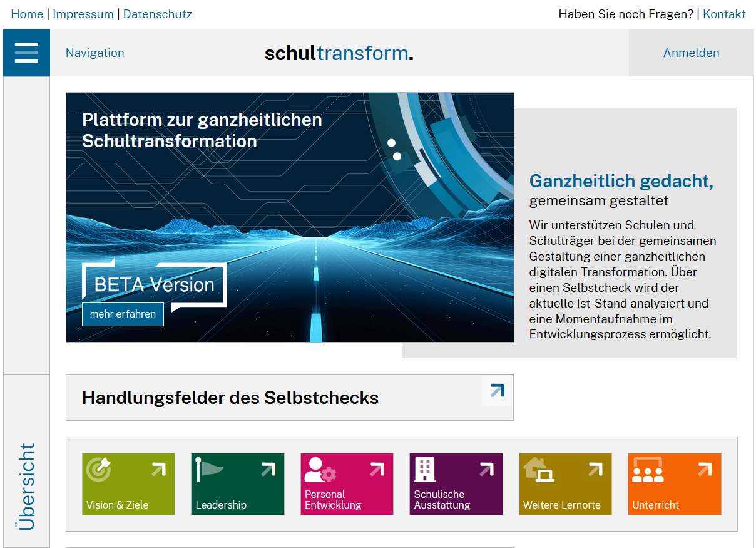The width and height of the screenshot is (756, 548).
Task: Open the hamburger navigation menu
Action: pyautogui.click(x=26, y=53)
